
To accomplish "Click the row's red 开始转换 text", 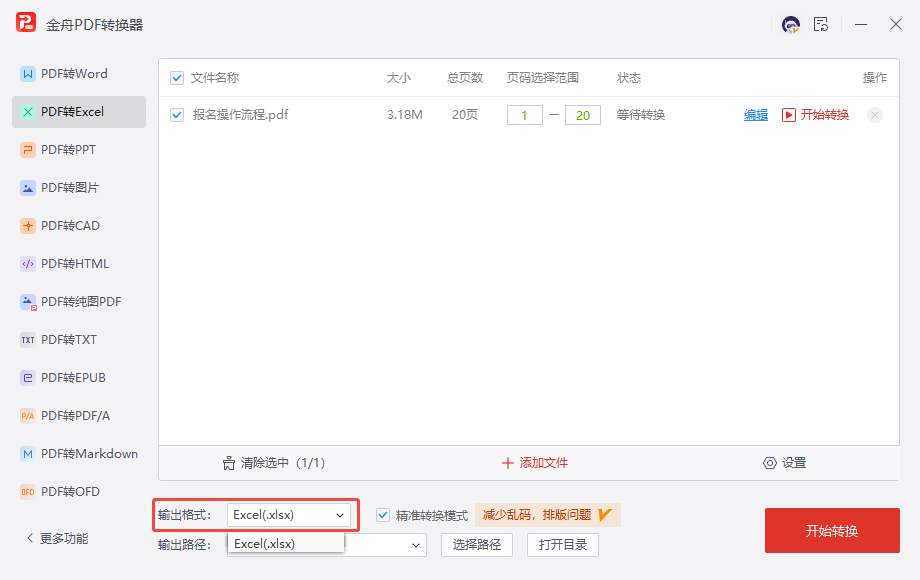I will tap(825, 115).
